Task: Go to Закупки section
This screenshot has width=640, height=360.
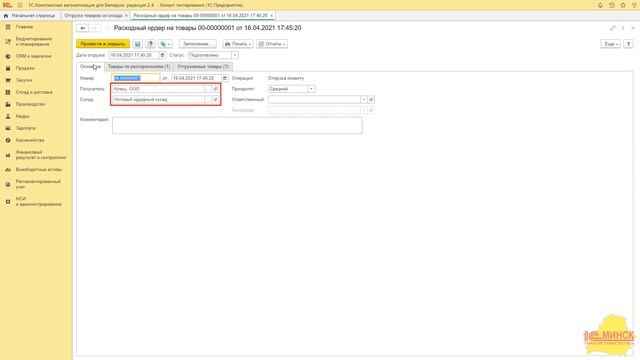Action: coord(24,80)
